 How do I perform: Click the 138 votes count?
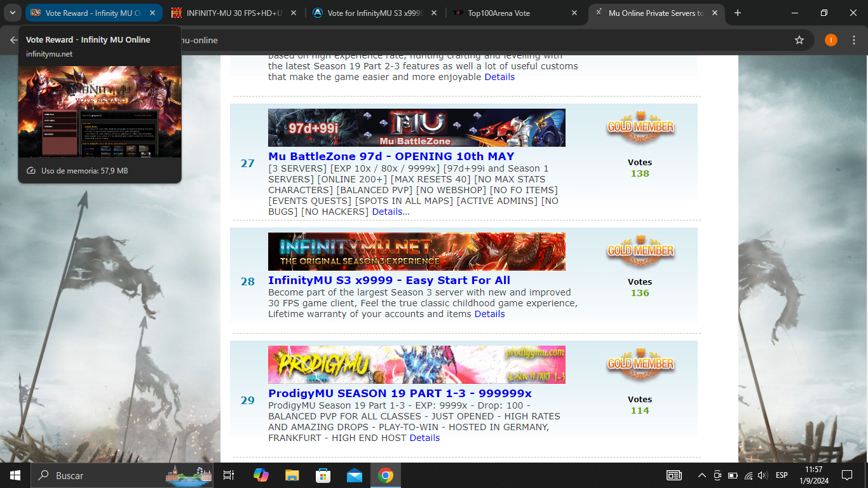click(640, 173)
